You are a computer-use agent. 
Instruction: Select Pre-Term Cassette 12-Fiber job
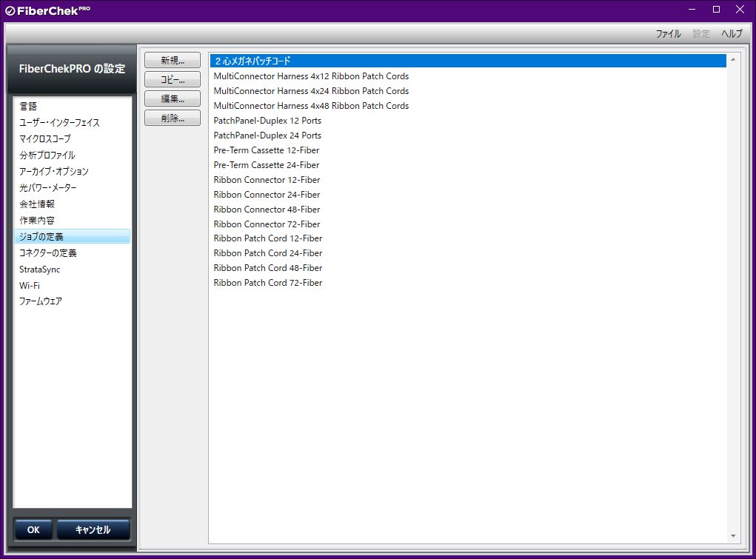point(468,150)
